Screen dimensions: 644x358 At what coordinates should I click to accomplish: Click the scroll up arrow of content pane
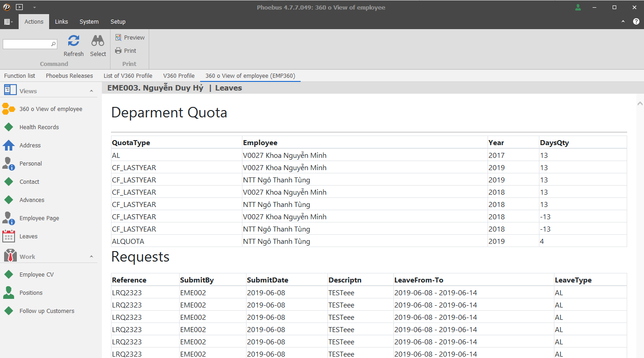640,103
